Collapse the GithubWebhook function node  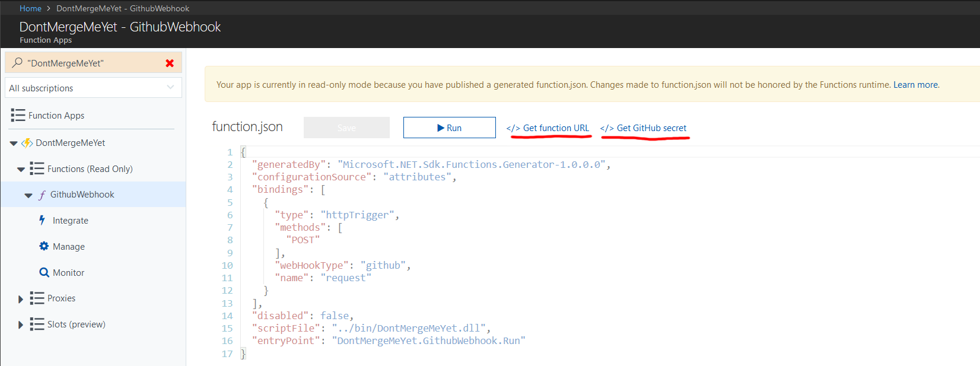click(x=28, y=195)
